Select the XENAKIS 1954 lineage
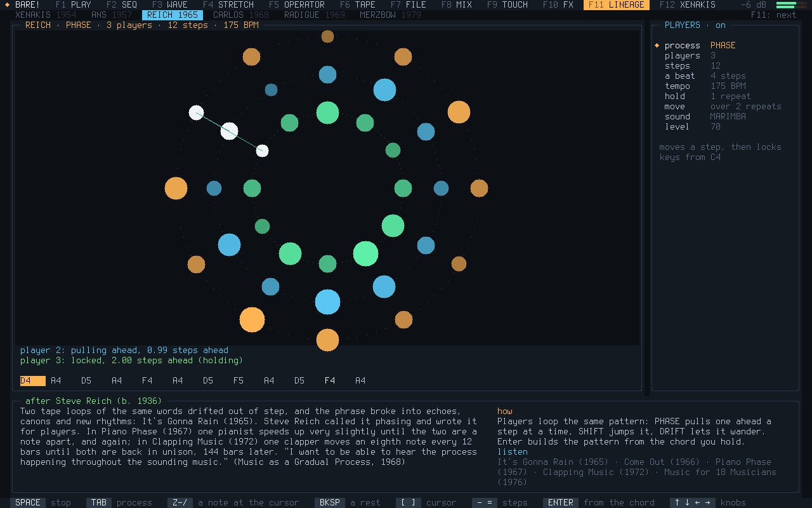 (x=46, y=15)
